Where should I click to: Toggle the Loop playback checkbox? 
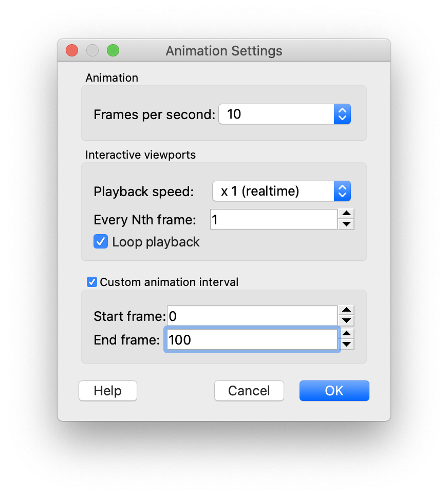100,241
